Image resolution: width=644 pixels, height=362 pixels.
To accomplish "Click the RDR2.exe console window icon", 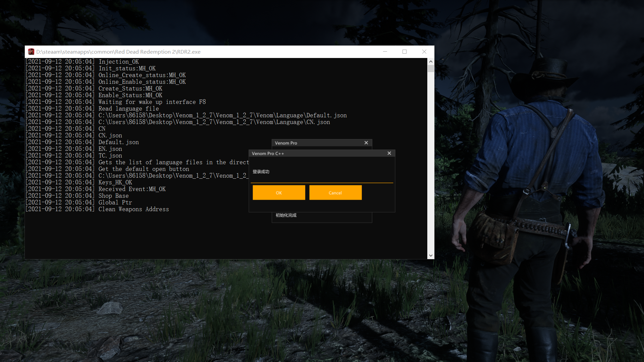I will pyautogui.click(x=31, y=52).
